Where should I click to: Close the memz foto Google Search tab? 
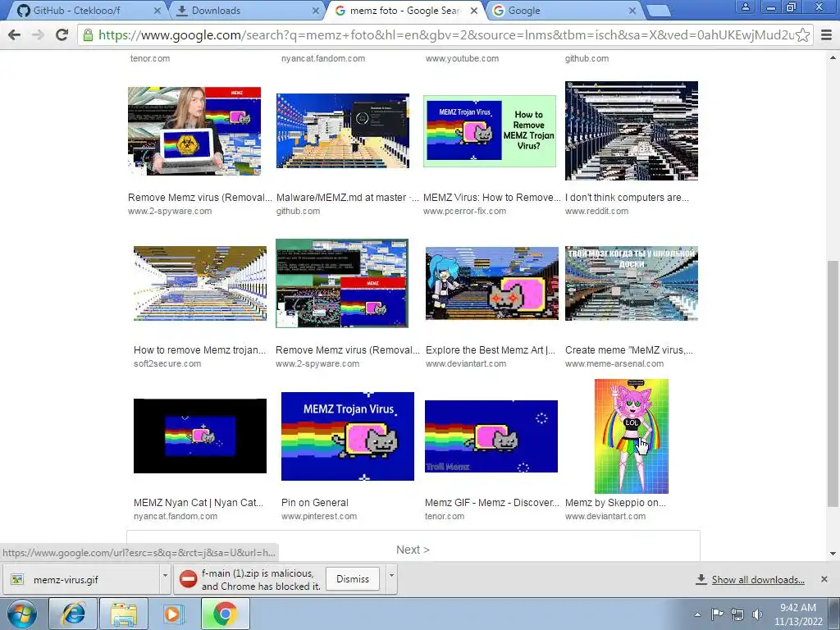[474, 11]
